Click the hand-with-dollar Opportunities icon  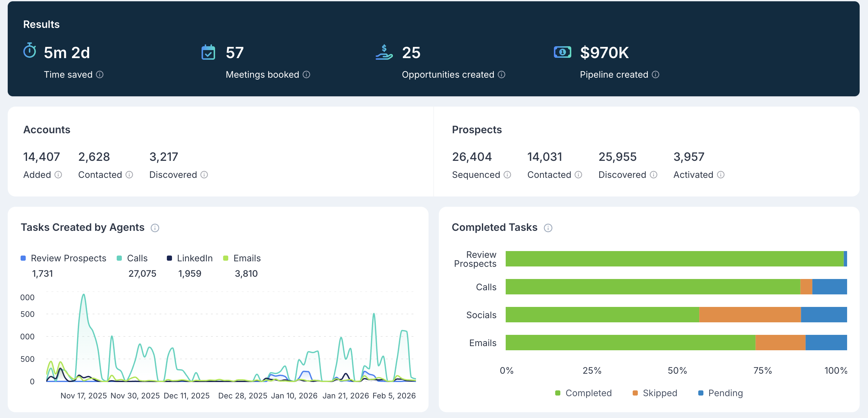384,52
